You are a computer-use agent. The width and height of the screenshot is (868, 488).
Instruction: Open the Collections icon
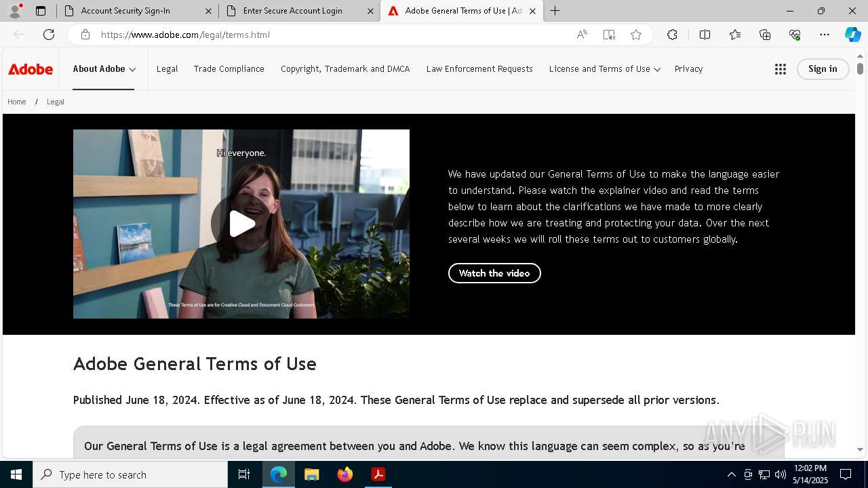765,35
